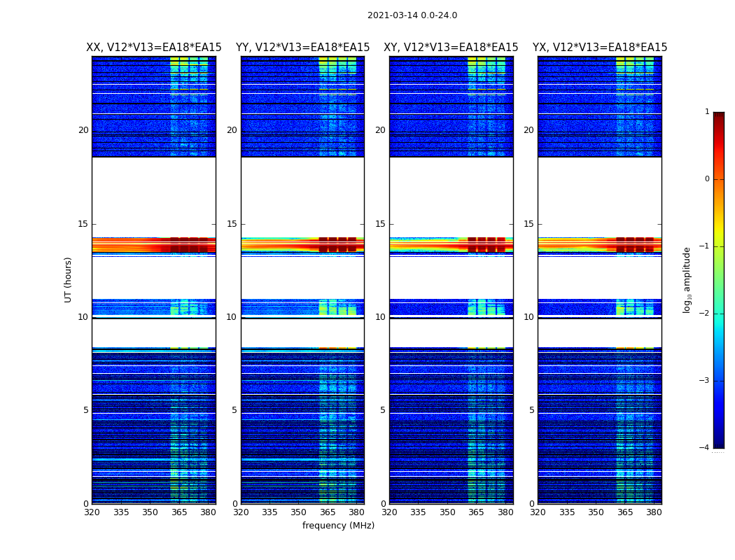Screen dimensions: 735x560
Task: Pick the dark red top of the colorbar
Action: pos(718,116)
